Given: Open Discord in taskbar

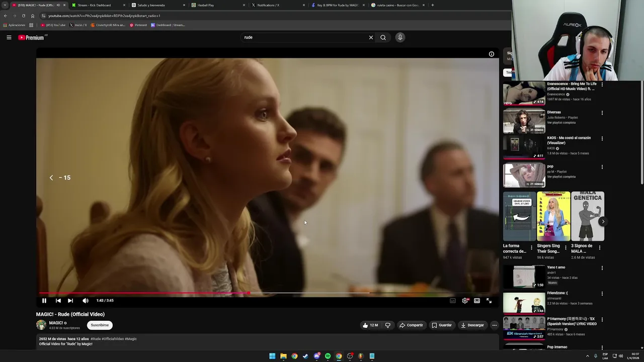Looking at the screenshot, I should point(316,356).
